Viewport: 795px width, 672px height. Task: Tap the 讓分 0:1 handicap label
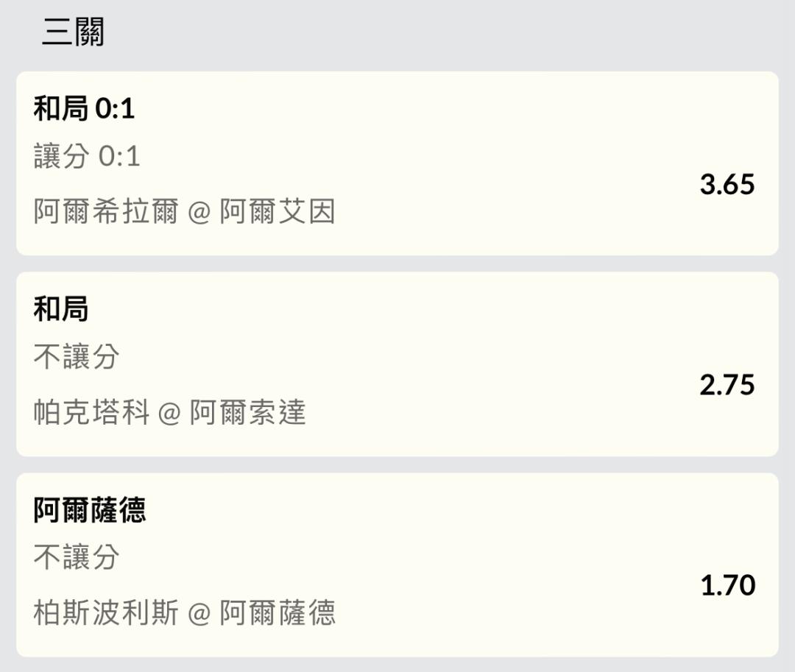tap(87, 156)
